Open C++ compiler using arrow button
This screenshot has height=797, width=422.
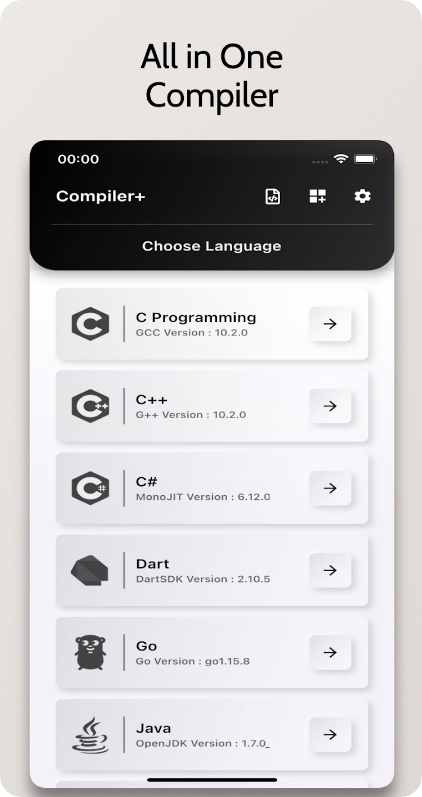(x=330, y=406)
